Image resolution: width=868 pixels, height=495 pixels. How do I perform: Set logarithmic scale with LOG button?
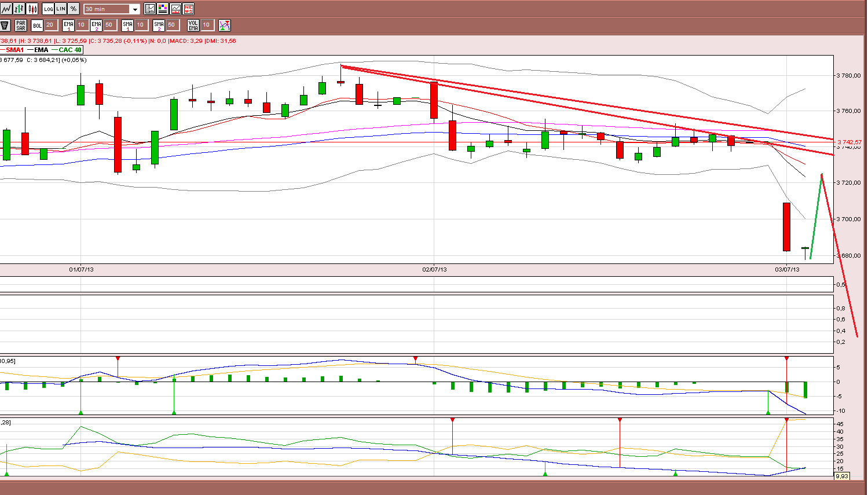48,9
